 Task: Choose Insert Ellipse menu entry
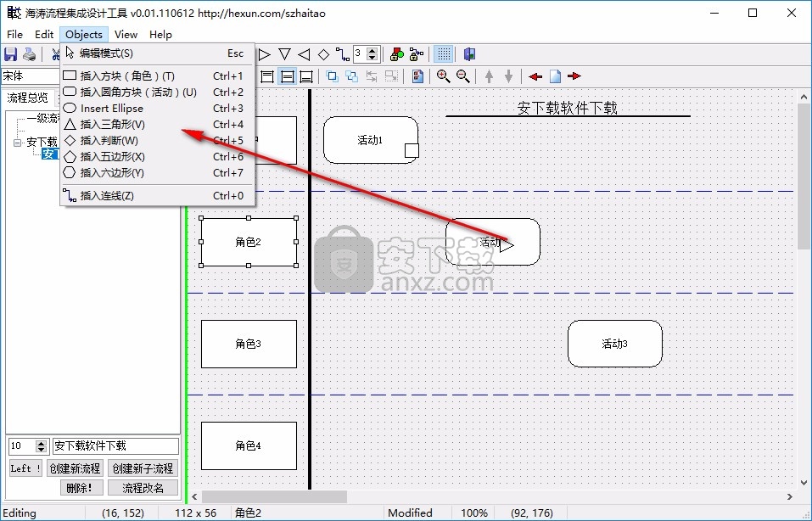(158, 109)
